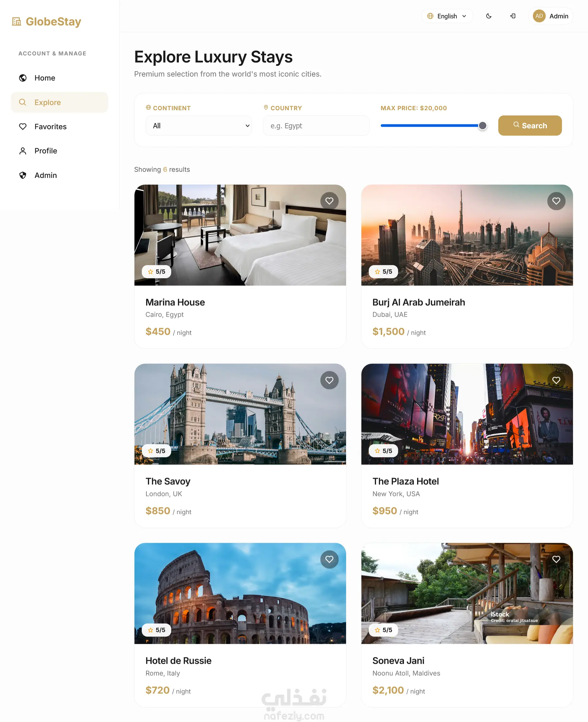Open Profile from the sidebar
The height and width of the screenshot is (722, 588).
point(60,151)
